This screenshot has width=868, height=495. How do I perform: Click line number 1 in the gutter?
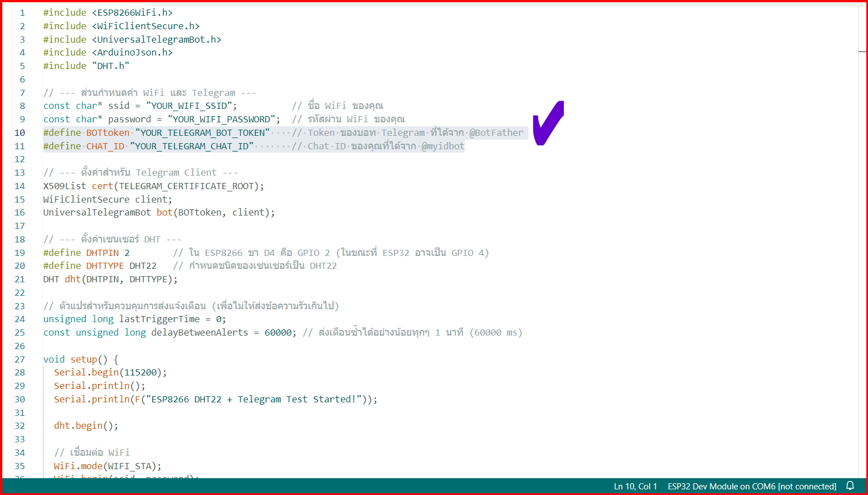pyautogui.click(x=22, y=13)
